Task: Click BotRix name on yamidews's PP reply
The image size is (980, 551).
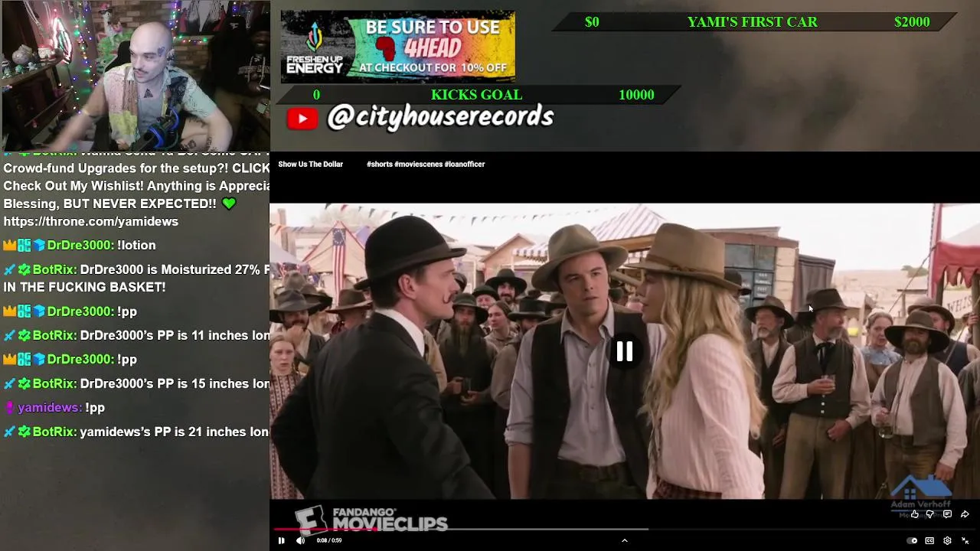Action: (x=54, y=432)
